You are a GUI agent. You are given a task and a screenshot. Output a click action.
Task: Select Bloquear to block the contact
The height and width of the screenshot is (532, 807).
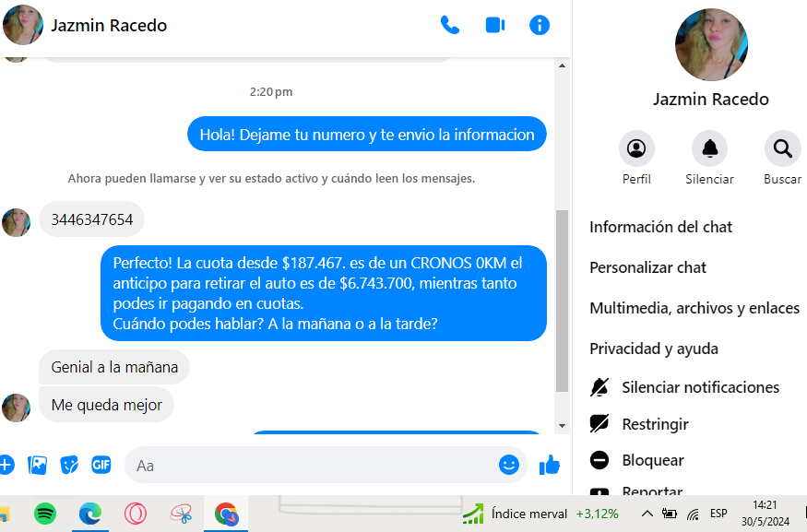(652, 460)
